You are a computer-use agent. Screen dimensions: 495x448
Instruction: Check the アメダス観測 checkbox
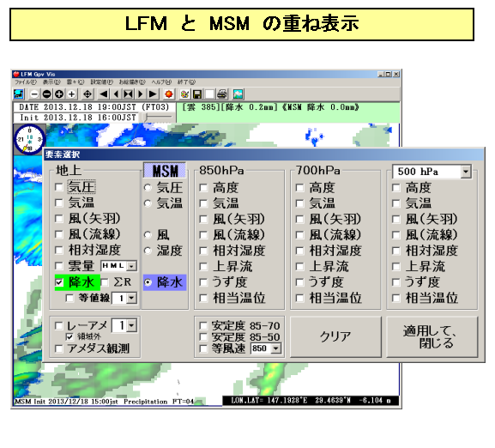[x=58, y=348]
